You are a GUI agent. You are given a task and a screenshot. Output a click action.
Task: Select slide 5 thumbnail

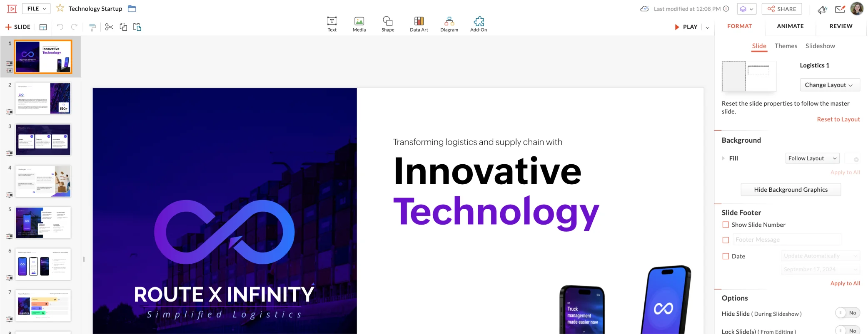pyautogui.click(x=43, y=223)
